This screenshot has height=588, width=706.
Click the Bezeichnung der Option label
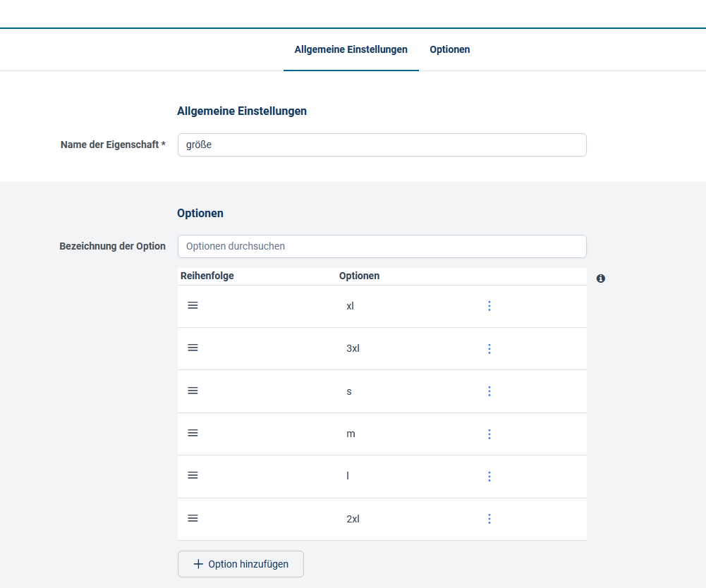click(113, 246)
